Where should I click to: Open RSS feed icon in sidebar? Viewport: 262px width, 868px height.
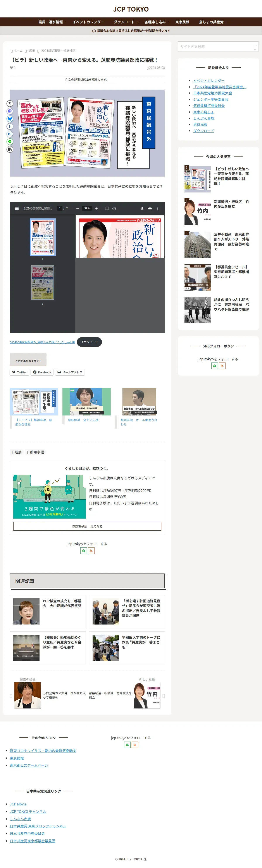[x=222, y=366]
